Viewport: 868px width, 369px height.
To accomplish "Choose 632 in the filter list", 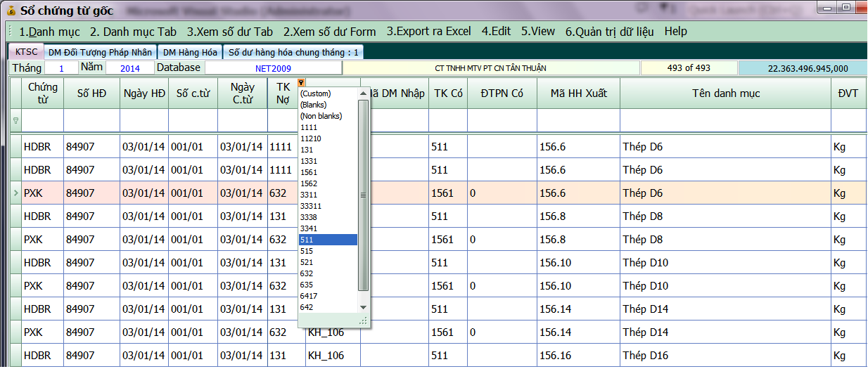I will coord(328,273).
